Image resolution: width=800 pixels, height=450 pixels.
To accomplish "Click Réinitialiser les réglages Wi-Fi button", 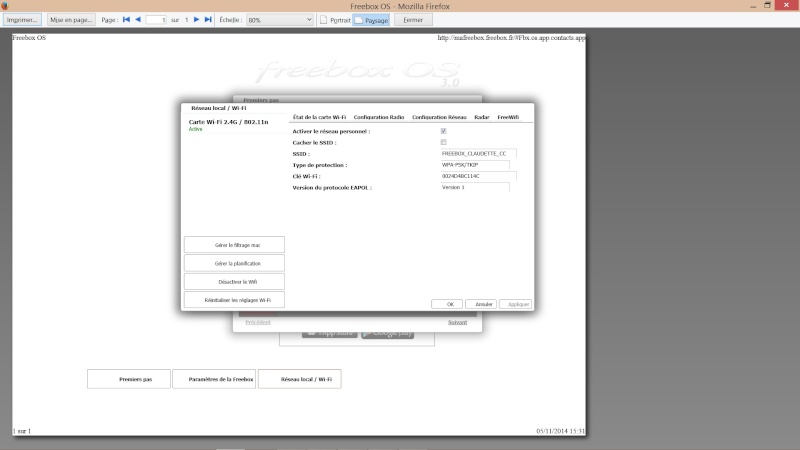I will [234, 300].
